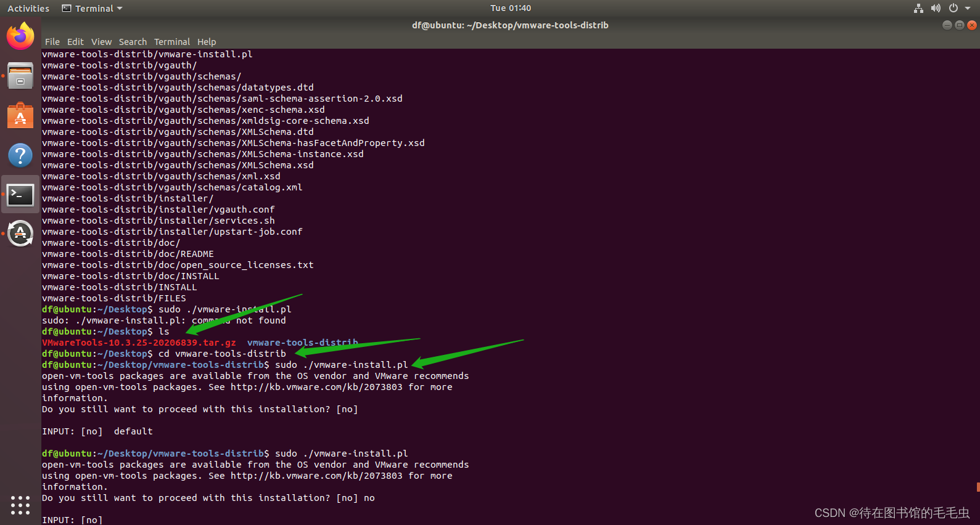Click the 'Desktop$ ls' prompt line

click(105, 332)
